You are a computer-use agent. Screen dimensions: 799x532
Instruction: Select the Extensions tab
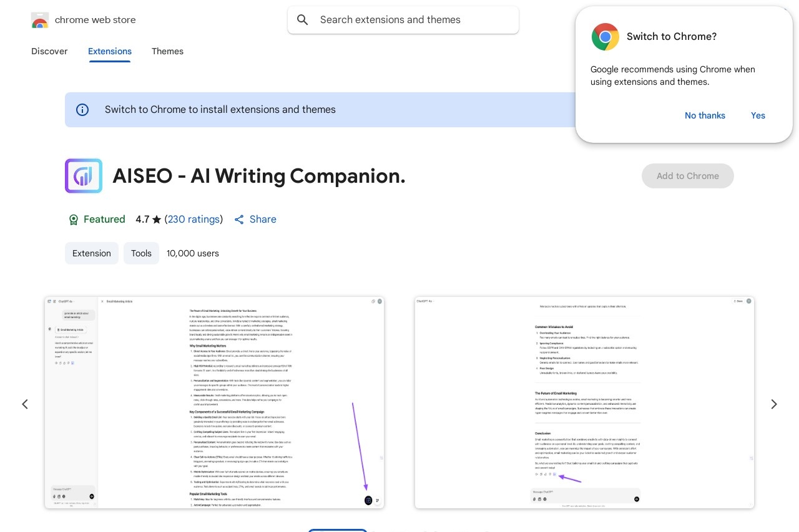pos(110,51)
